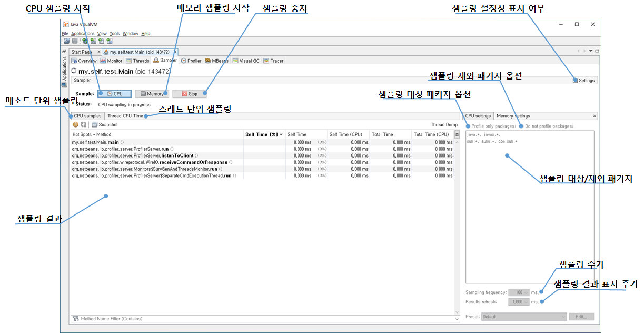The width and height of the screenshot is (644, 333).
Task: Start memory sampling with the Memory button
Action: click(151, 94)
